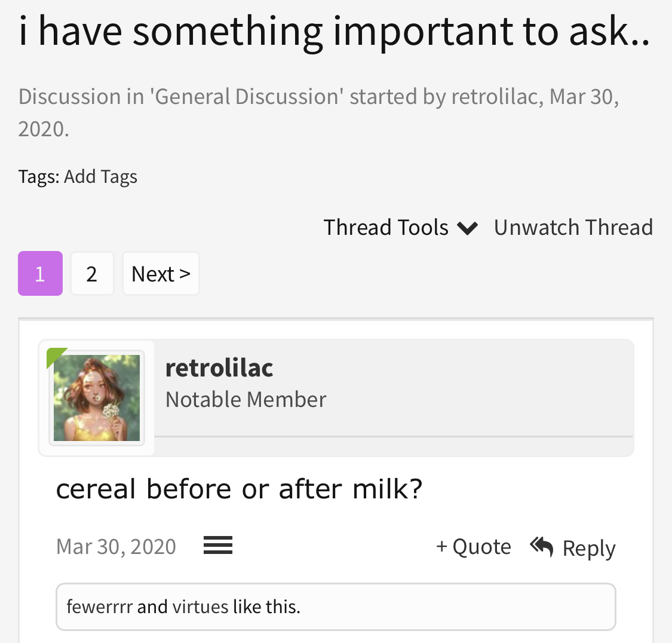Click the Notable Member title text

(x=246, y=400)
